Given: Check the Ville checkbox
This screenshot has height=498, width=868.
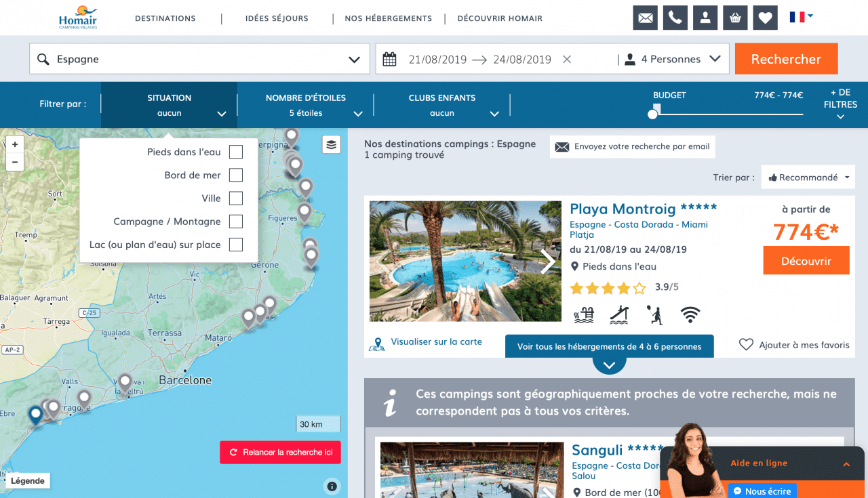Looking at the screenshot, I should coord(235,199).
